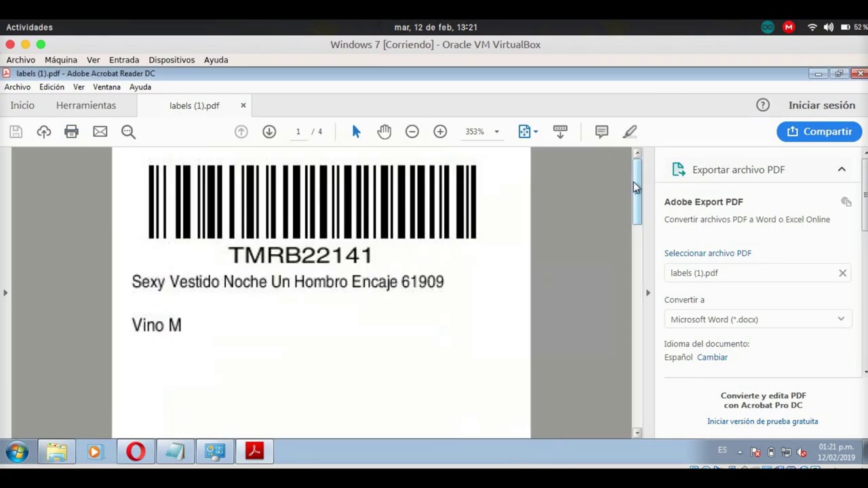Switch to the Inicio tab
Viewport: 868px width, 488px height.
pyautogui.click(x=22, y=105)
